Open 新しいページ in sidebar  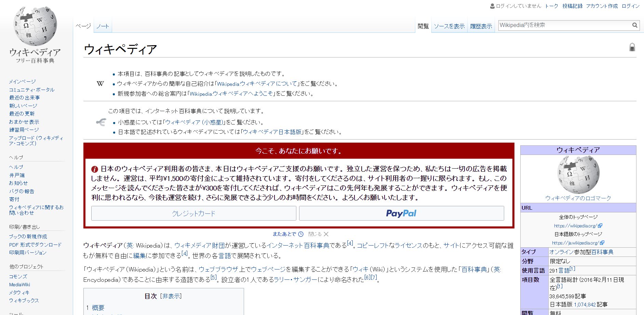click(x=23, y=106)
